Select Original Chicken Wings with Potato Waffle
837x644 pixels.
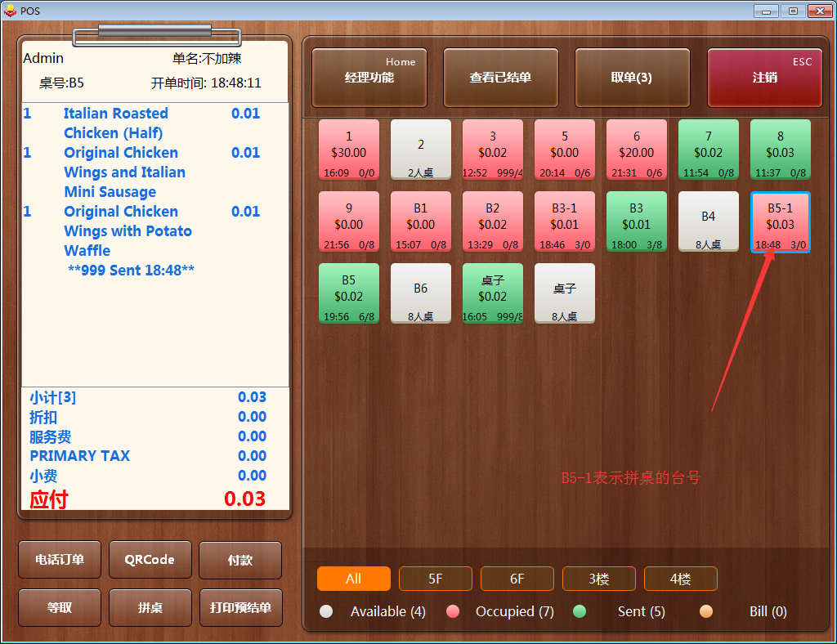point(154,231)
